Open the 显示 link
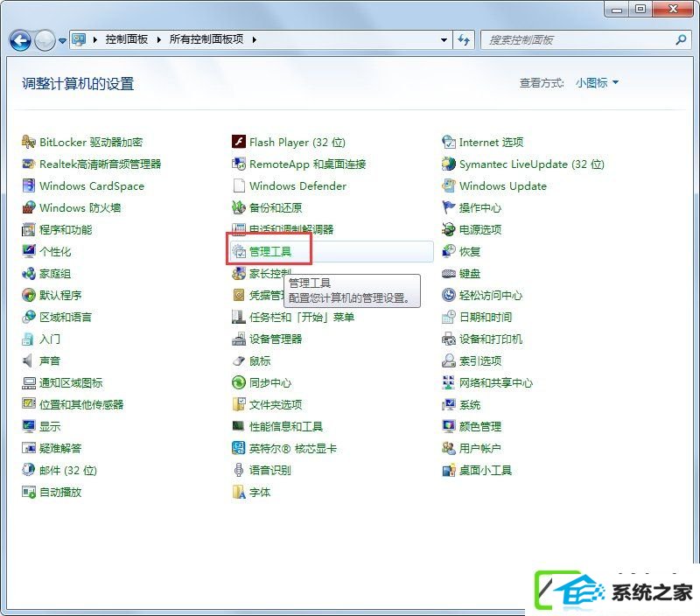This screenshot has height=616, width=700. coord(50,426)
